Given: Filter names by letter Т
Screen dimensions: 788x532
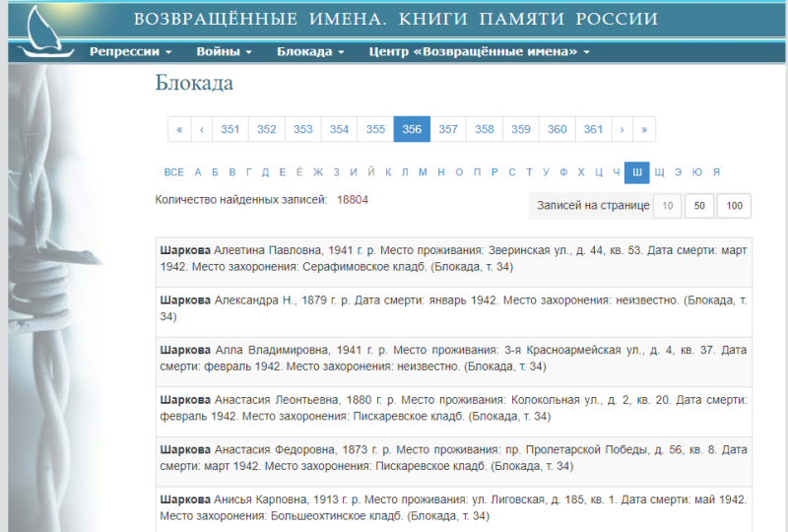Looking at the screenshot, I should (529, 172).
